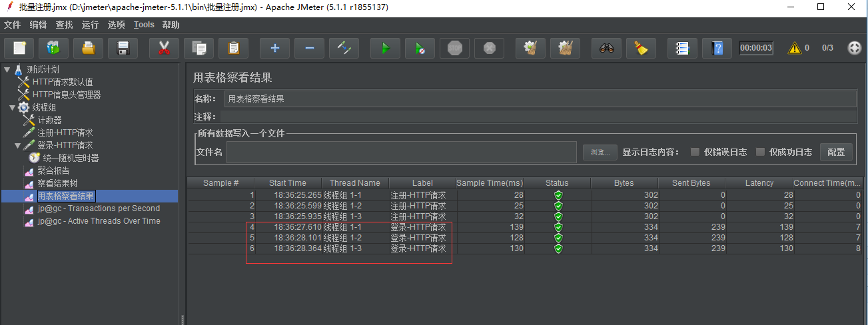Open function helper dialog list icon
This screenshot has height=325, width=868.
click(x=682, y=48)
